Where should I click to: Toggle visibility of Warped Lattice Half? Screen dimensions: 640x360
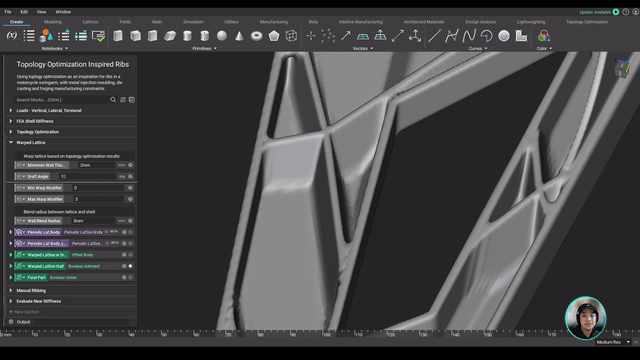pyautogui.click(x=131, y=266)
